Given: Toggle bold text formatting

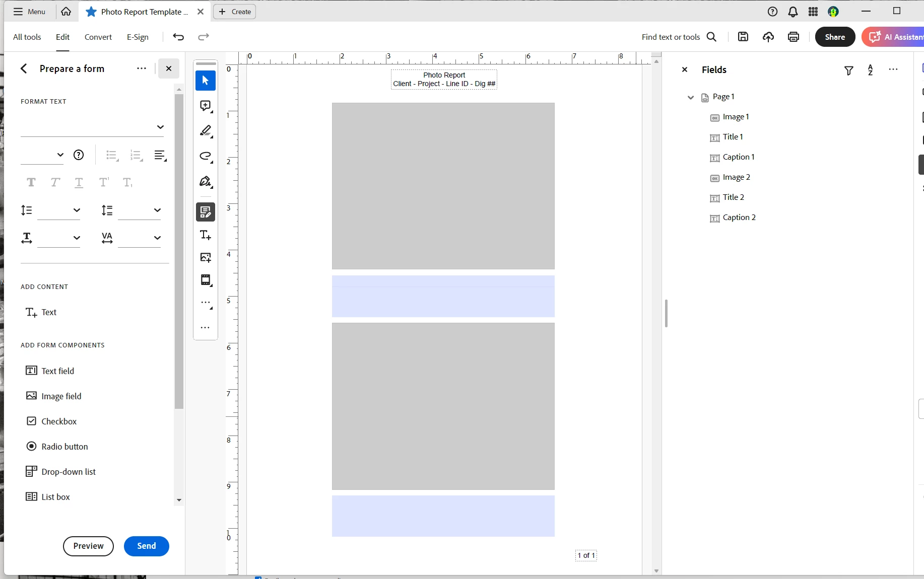Looking at the screenshot, I should tap(31, 182).
